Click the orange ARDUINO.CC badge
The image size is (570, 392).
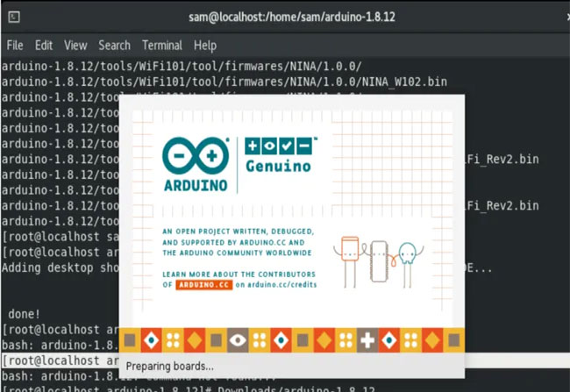[x=204, y=285]
